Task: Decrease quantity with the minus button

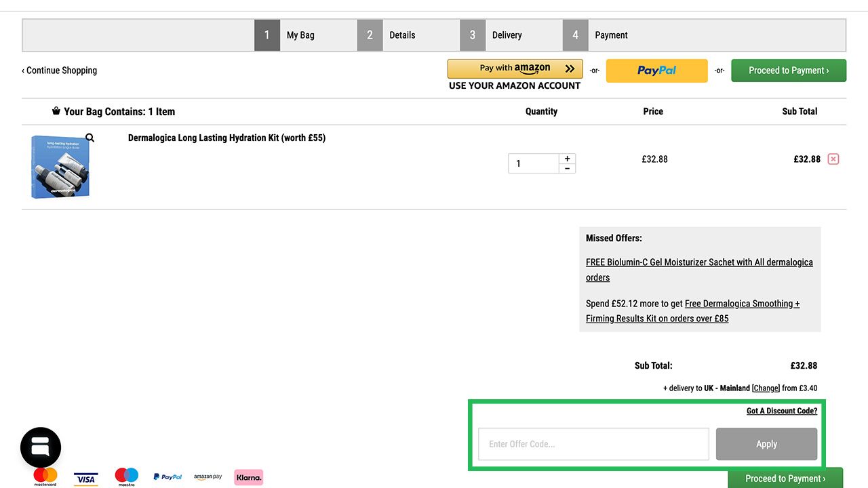Action: 568,168
